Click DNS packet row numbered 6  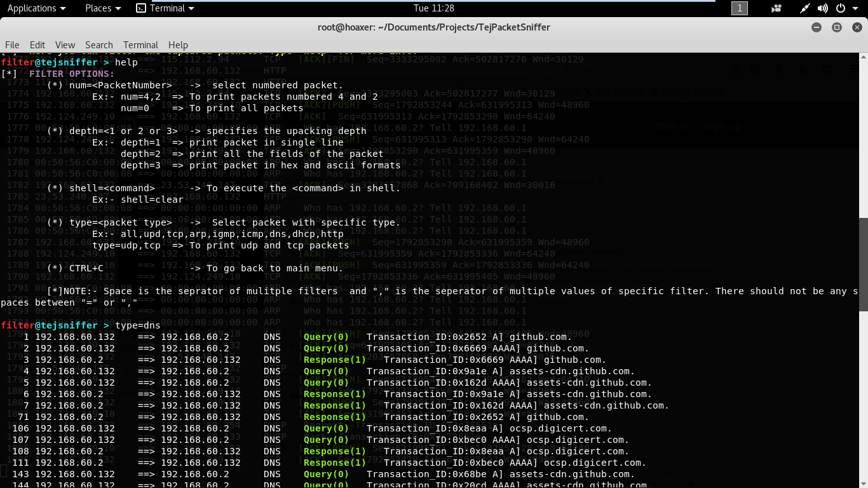(338, 394)
